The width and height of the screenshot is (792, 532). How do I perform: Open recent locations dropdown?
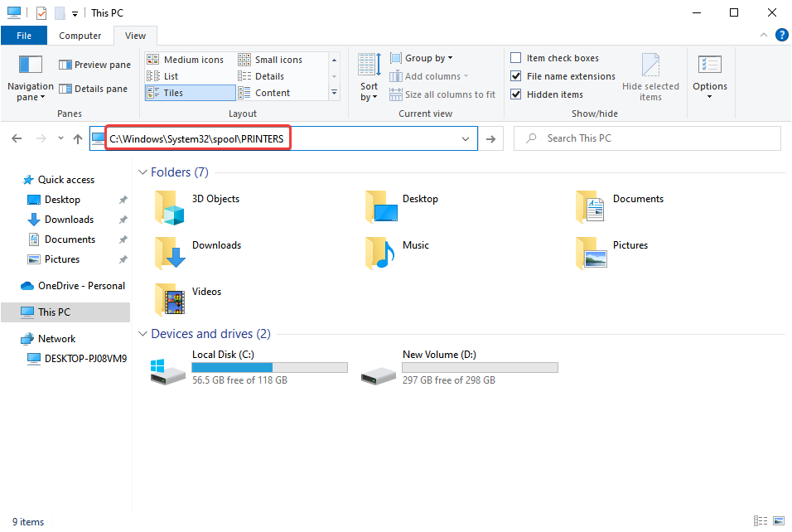point(60,138)
